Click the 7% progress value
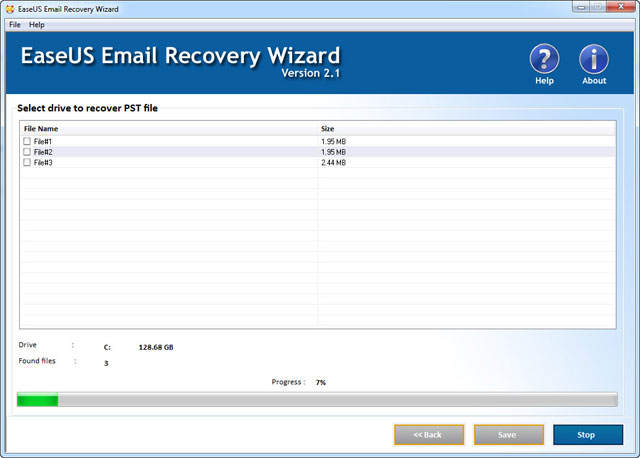640x458 pixels. click(321, 382)
